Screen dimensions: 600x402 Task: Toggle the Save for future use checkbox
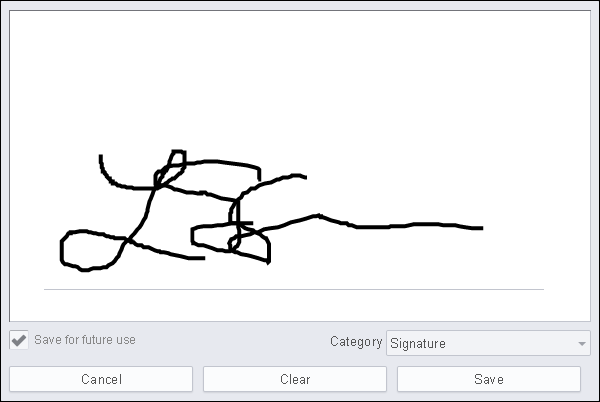tap(19, 340)
